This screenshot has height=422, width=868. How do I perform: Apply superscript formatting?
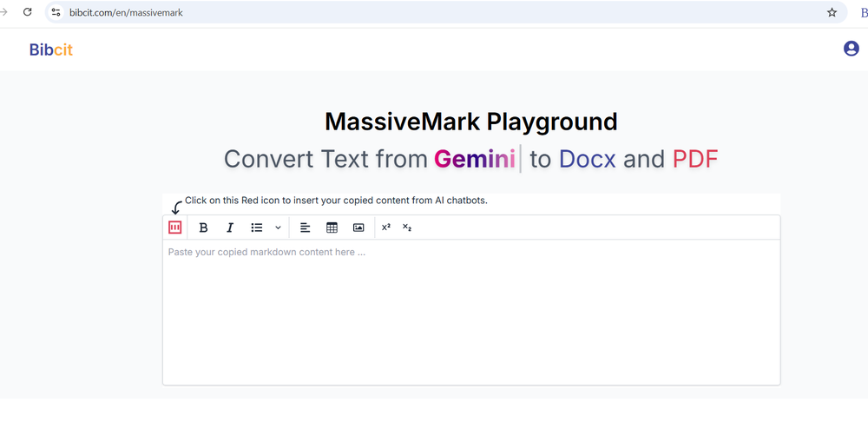[386, 227]
